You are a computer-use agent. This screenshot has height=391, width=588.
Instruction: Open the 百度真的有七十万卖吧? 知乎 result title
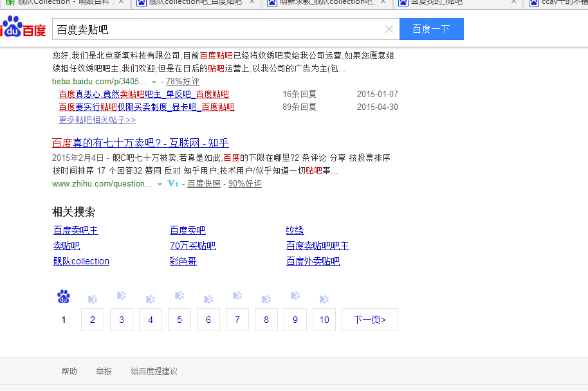[140, 143]
